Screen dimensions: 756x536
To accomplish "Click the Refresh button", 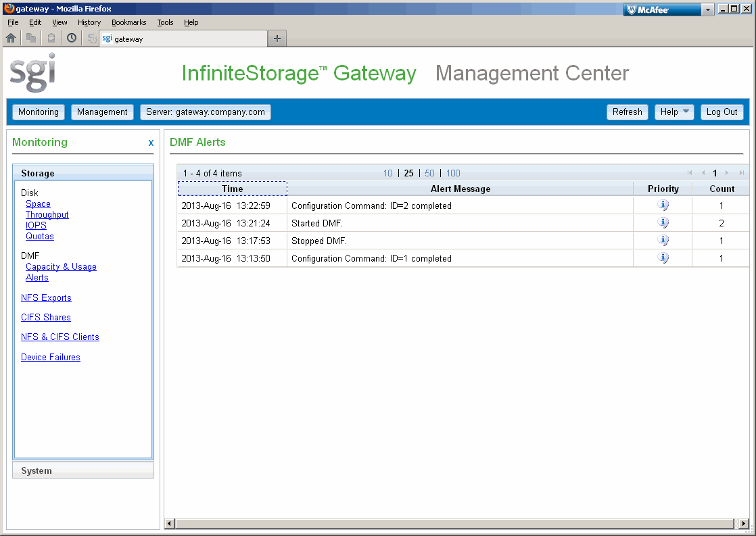I will (x=628, y=112).
